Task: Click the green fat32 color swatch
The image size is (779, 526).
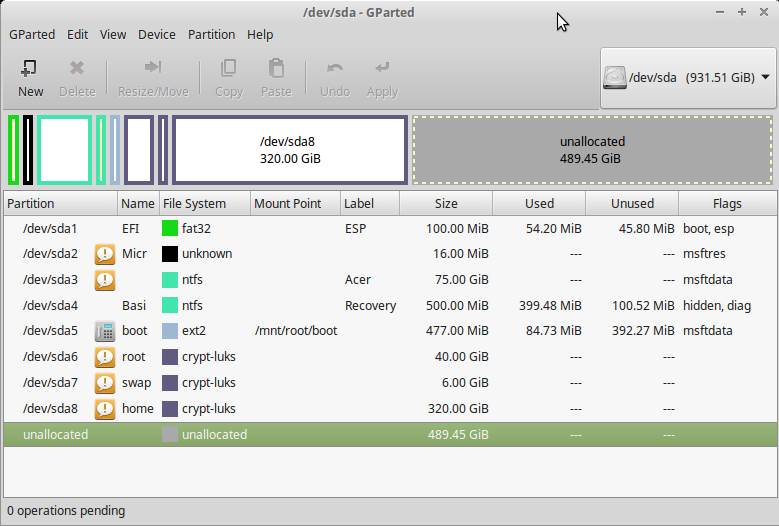Action: pyautogui.click(x=170, y=228)
